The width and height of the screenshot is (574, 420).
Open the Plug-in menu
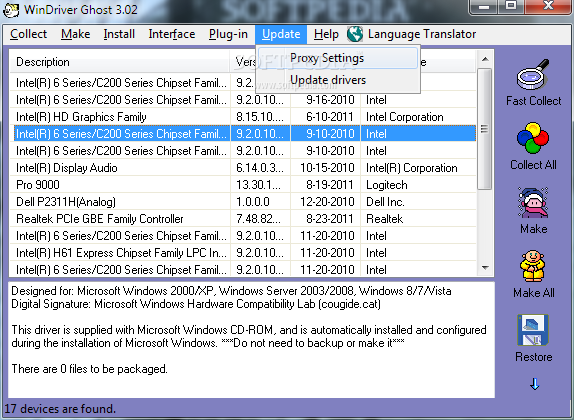(228, 34)
